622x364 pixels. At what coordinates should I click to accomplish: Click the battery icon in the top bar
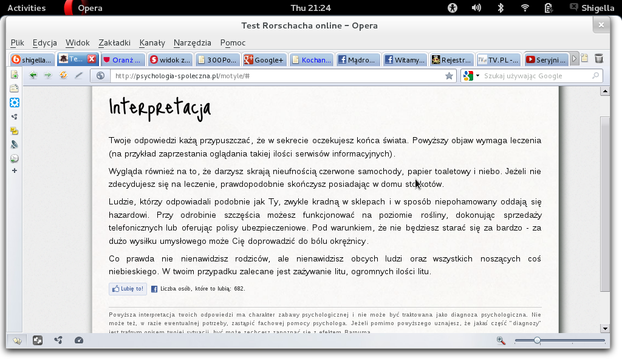coord(549,8)
